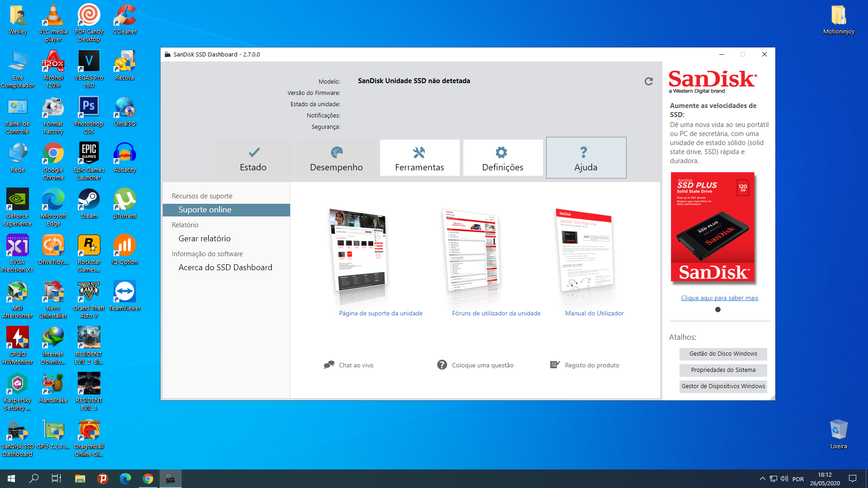Select Rockstar Games desktop icon
This screenshot has width=868, height=488.
point(89,253)
